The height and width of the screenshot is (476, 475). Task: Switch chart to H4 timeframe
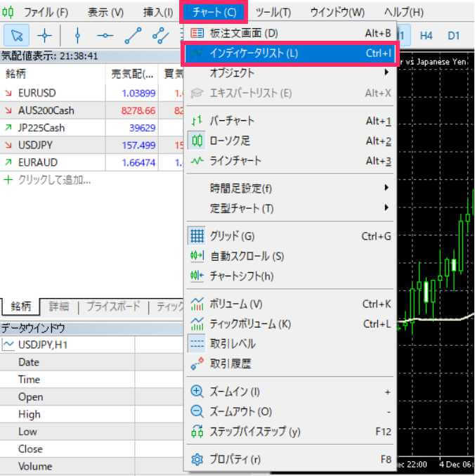point(426,34)
